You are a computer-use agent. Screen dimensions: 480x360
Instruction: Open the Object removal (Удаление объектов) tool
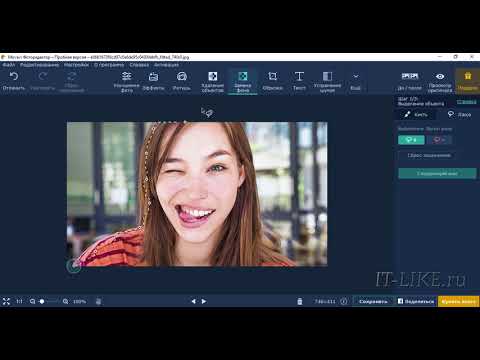point(213,82)
